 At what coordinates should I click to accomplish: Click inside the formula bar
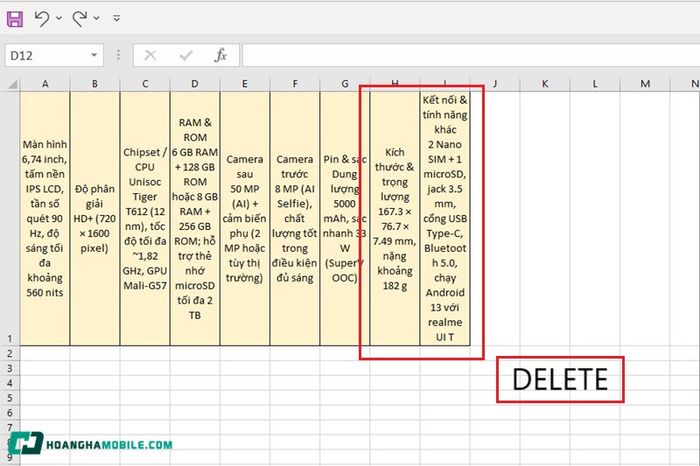pos(471,55)
